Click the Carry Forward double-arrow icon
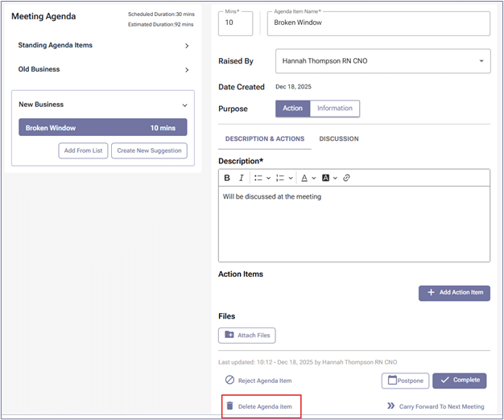The height and width of the screenshot is (420, 504). pyautogui.click(x=390, y=406)
